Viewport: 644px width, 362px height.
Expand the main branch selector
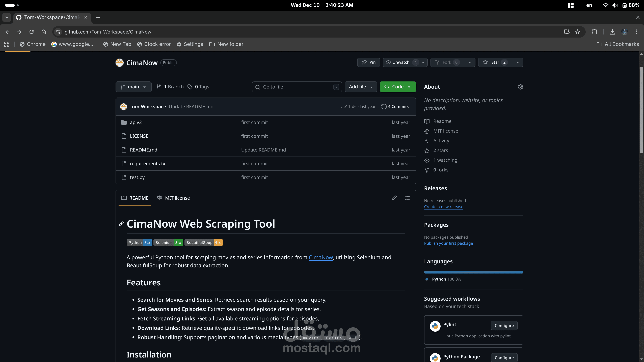coord(133,86)
